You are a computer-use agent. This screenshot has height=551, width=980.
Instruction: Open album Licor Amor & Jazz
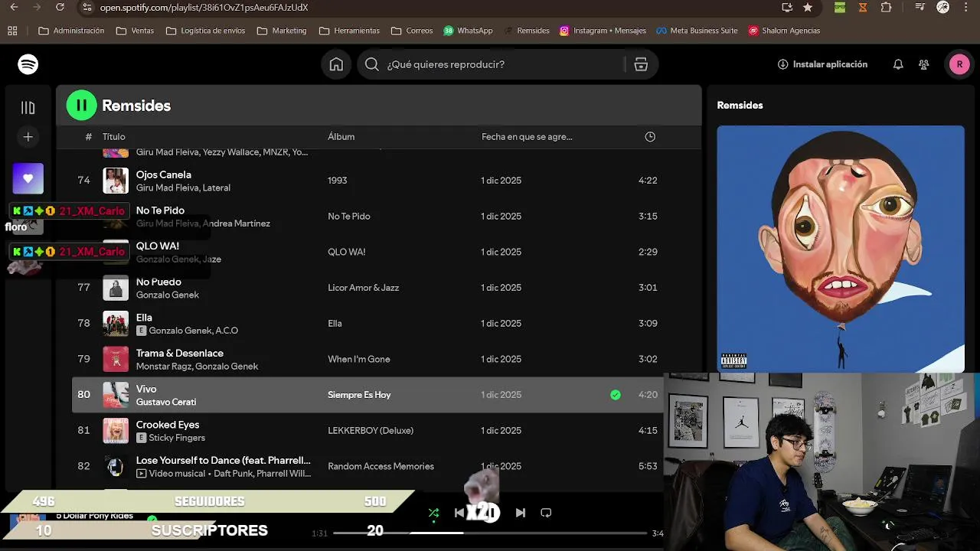pyautogui.click(x=364, y=288)
